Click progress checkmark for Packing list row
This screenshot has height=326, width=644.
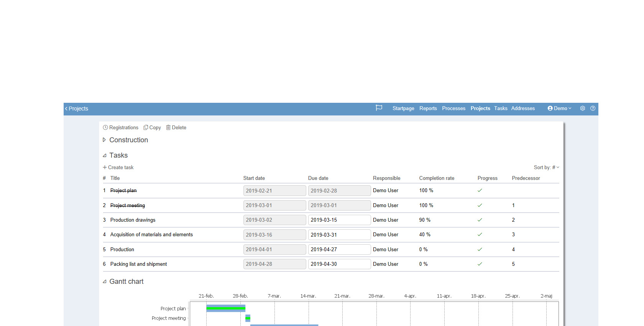point(480,264)
